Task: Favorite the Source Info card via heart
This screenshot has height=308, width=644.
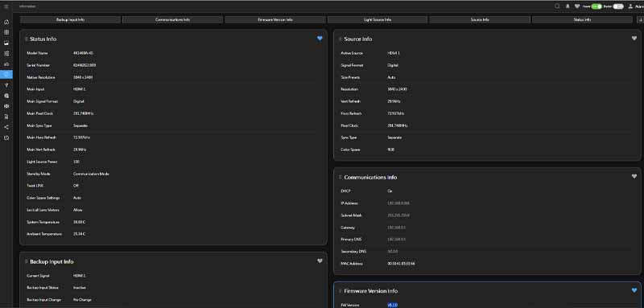Action: click(634, 39)
